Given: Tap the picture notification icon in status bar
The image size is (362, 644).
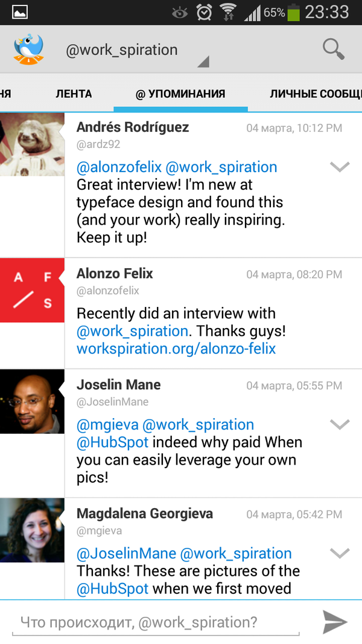Looking at the screenshot, I should tap(20, 12).
